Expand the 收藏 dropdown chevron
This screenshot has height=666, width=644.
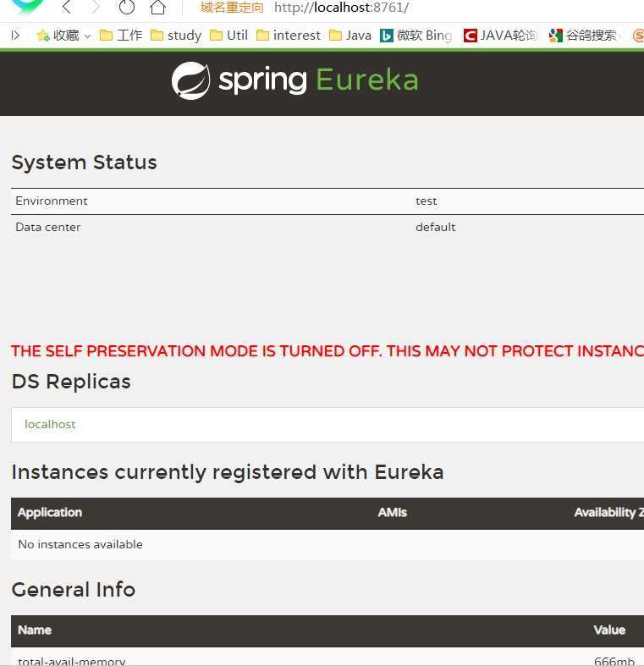pos(87,36)
